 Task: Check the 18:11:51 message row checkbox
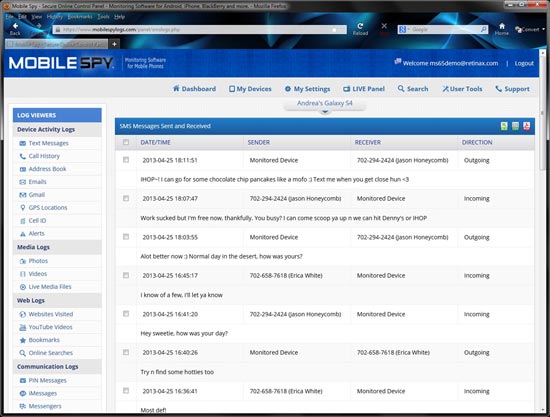coord(126,160)
